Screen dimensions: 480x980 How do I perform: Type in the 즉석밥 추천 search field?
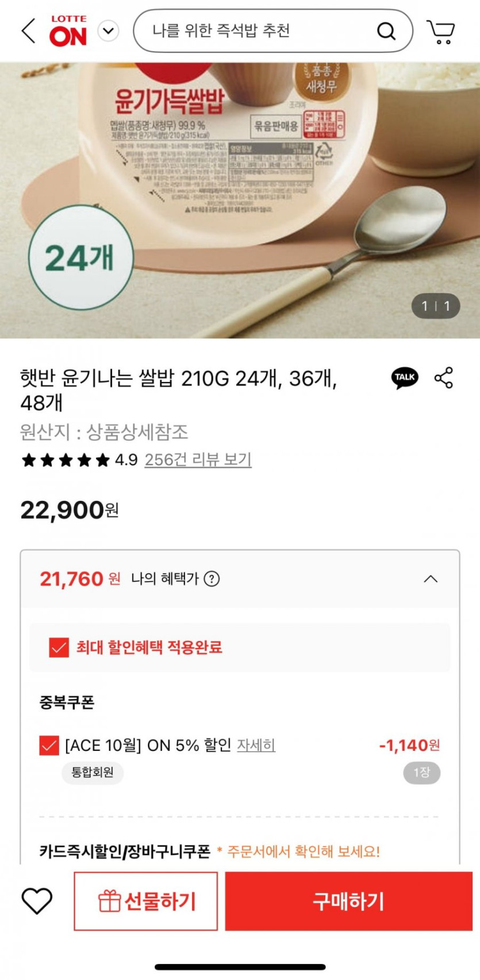click(253, 31)
